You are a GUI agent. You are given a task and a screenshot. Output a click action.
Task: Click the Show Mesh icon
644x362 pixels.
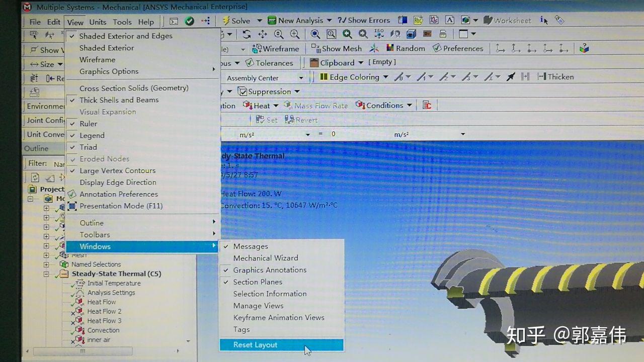[x=336, y=48]
